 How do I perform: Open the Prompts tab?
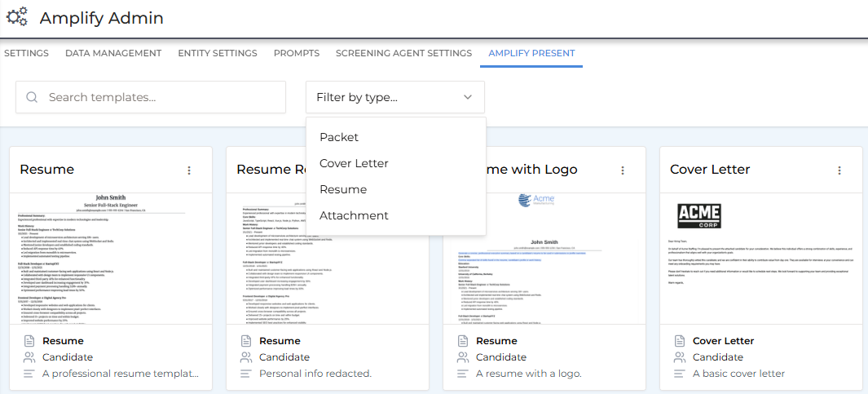[297, 53]
